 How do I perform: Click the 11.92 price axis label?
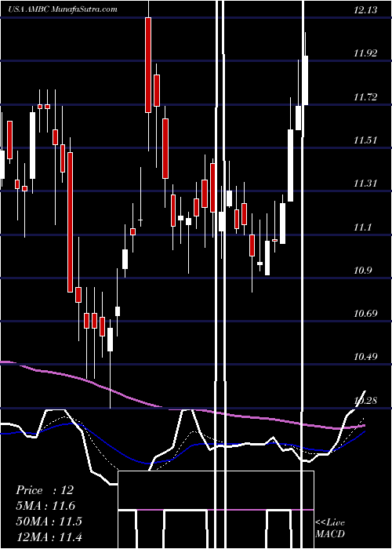point(365,53)
